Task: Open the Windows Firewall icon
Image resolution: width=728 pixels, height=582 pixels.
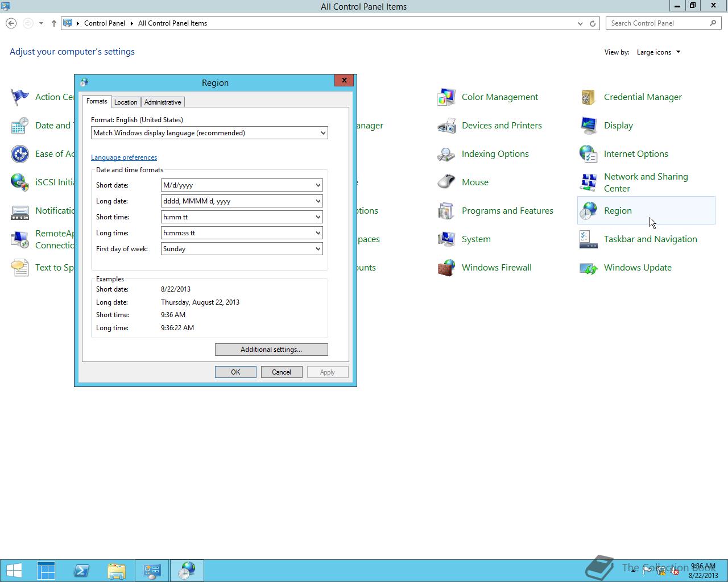Action: pyautogui.click(x=446, y=268)
